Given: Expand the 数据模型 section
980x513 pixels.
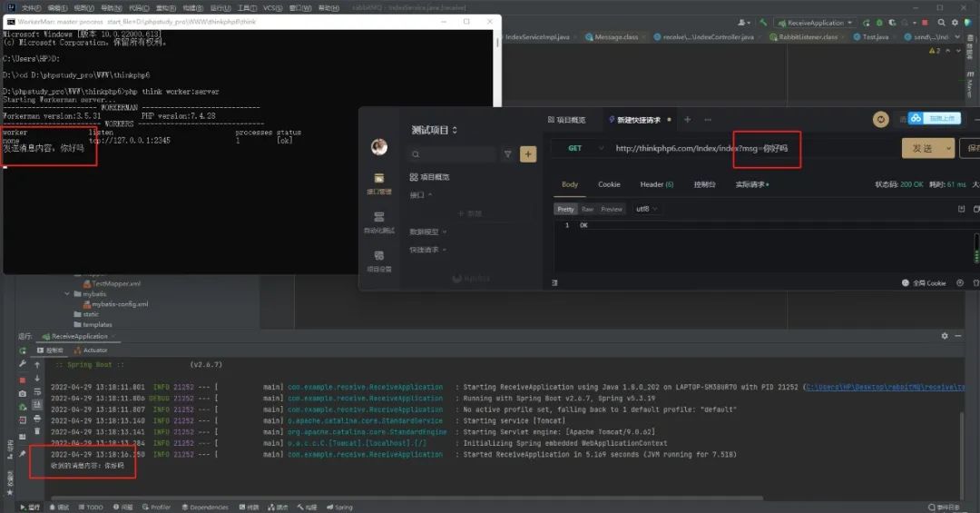Looking at the screenshot, I should click(x=428, y=232).
